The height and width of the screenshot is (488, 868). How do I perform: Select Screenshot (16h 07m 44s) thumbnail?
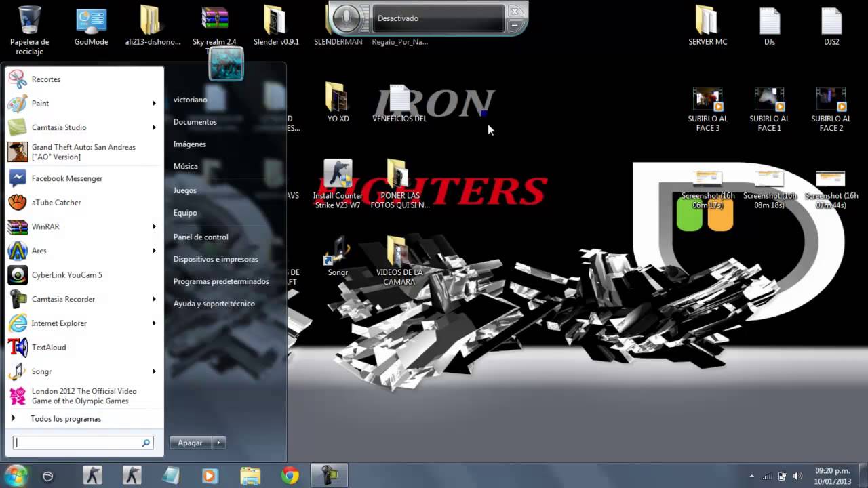[x=831, y=190]
